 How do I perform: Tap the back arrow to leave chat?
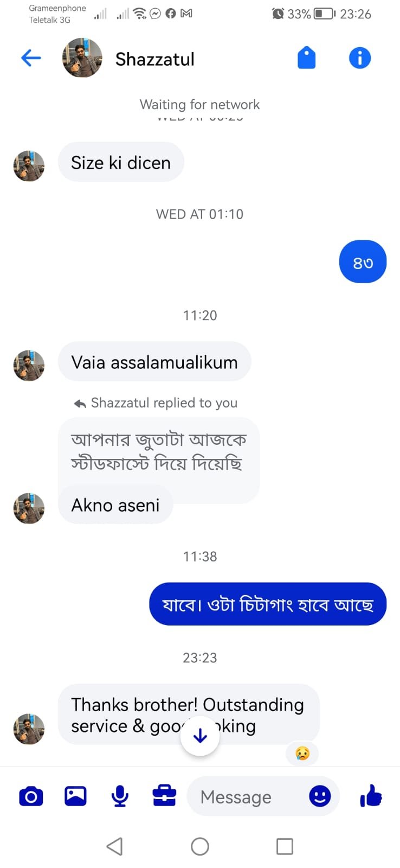pyautogui.click(x=31, y=58)
